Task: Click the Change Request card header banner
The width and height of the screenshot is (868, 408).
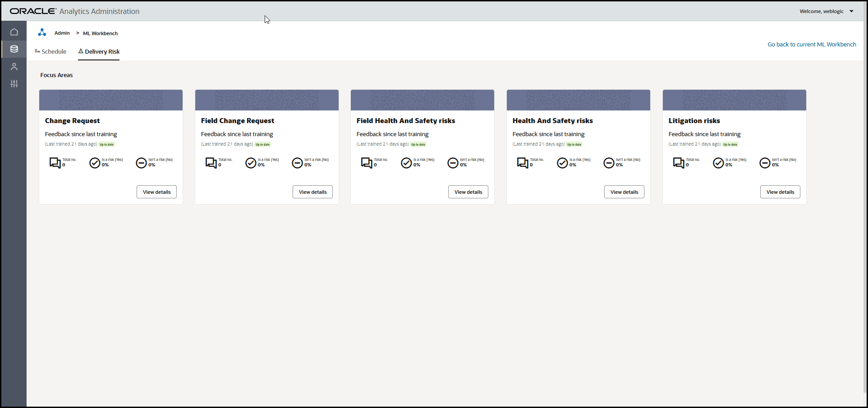Action: [x=111, y=100]
